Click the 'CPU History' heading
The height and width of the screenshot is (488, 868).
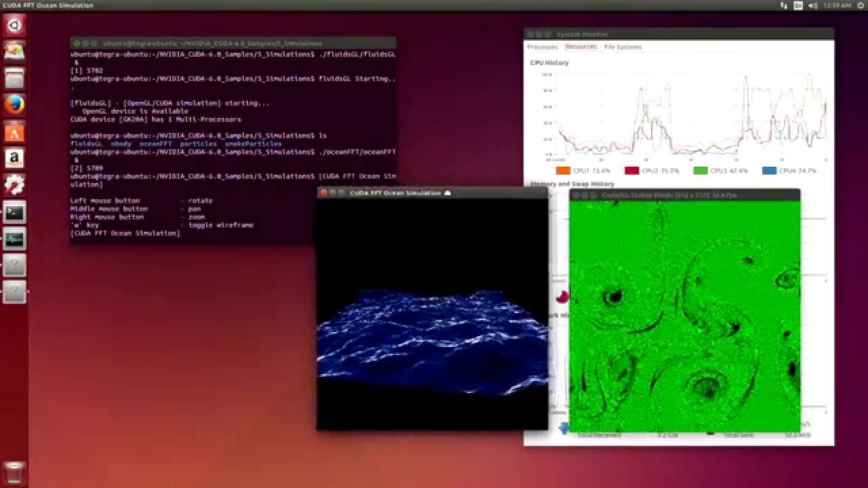click(x=549, y=62)
